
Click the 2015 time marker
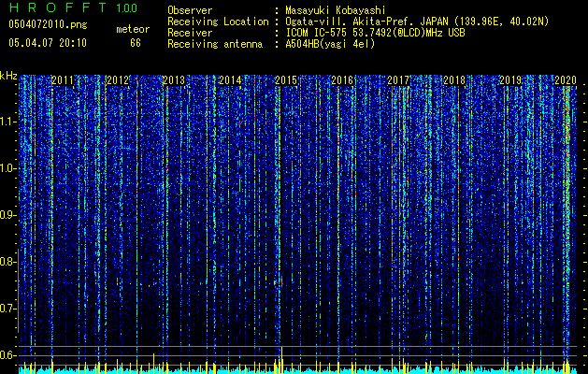[x=286, y=80]
